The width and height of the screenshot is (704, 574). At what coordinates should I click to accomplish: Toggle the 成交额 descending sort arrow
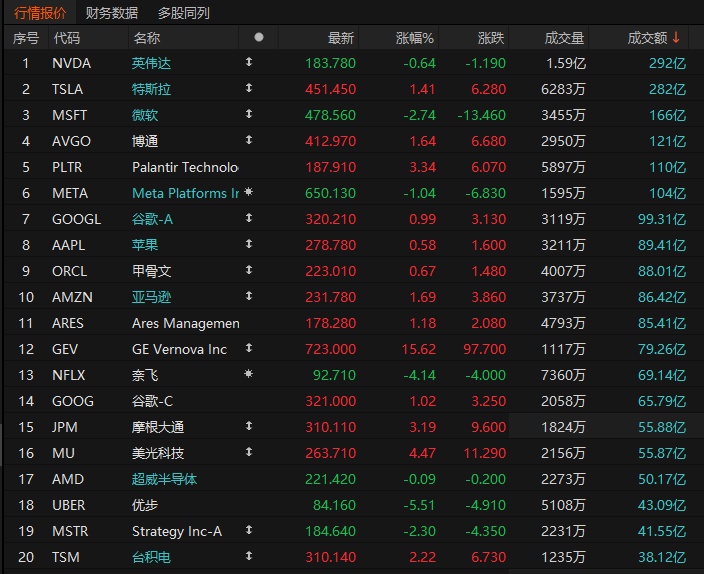pyautogui.click(x=676, y=38)
